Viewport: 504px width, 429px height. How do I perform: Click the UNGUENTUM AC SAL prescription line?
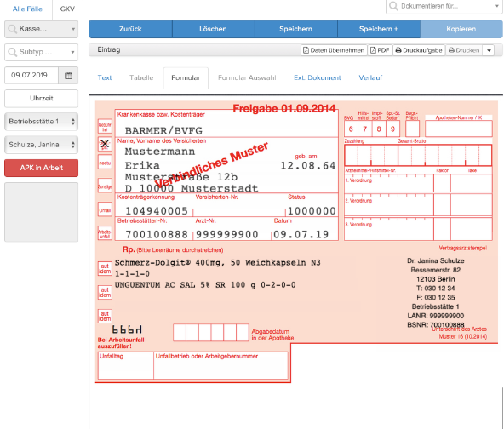point(205,285)
